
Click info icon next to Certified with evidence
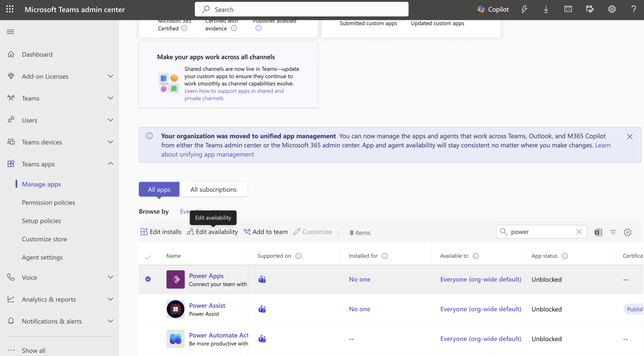[234, 28]
